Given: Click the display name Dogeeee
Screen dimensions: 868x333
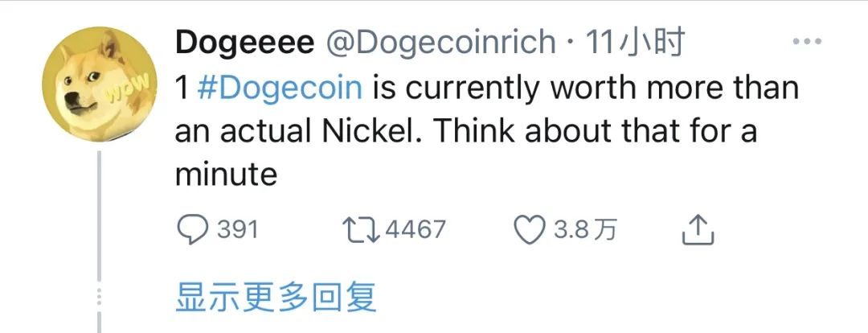Looking at the screenshot, I should point(244,43).
